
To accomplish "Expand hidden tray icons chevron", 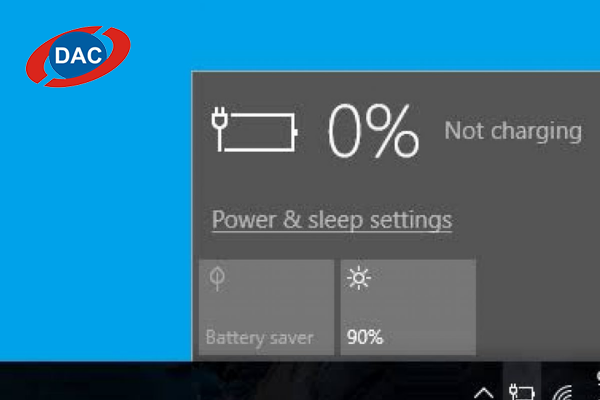I will pos(484,392).
